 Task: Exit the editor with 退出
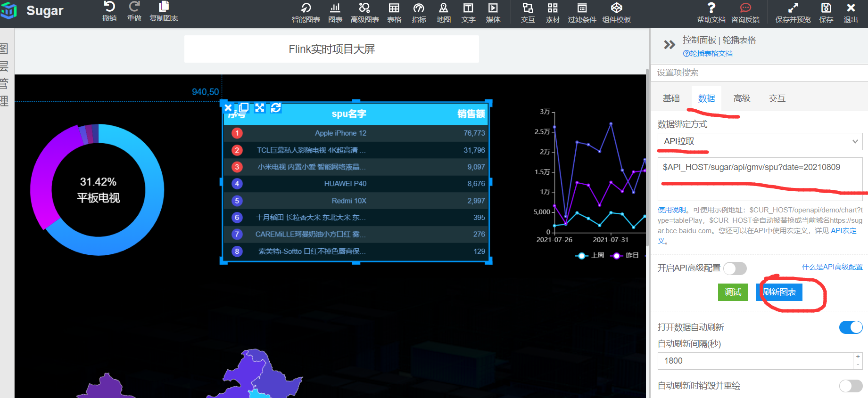click(x=851, y=13)
